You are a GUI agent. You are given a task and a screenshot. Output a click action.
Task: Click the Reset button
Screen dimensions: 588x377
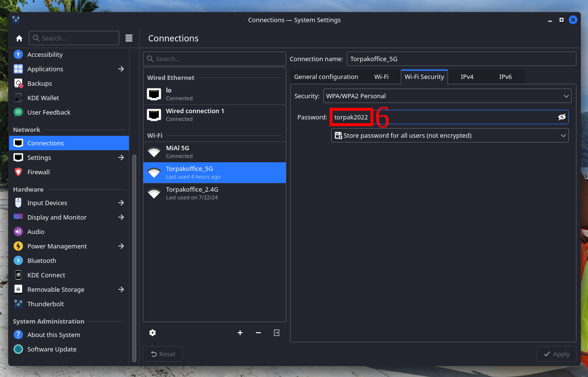point(163,354)
